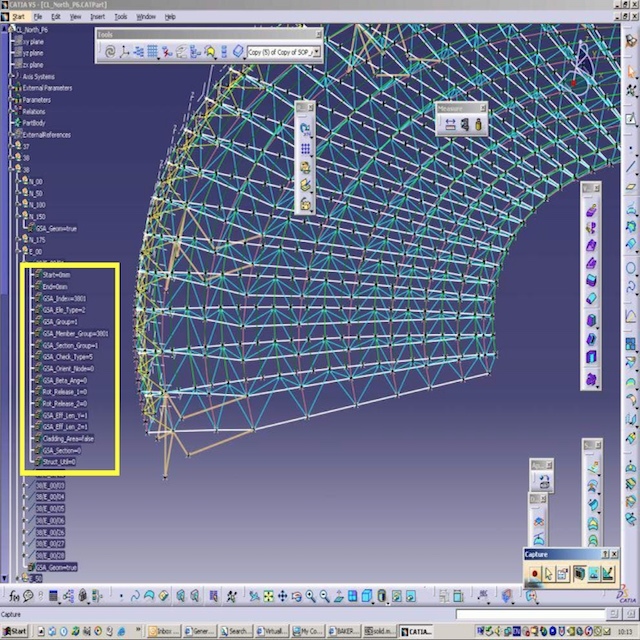640x640 pixels.
Task: Select Cladding_Area=false parameter in tree
Action: pos(68,438)
